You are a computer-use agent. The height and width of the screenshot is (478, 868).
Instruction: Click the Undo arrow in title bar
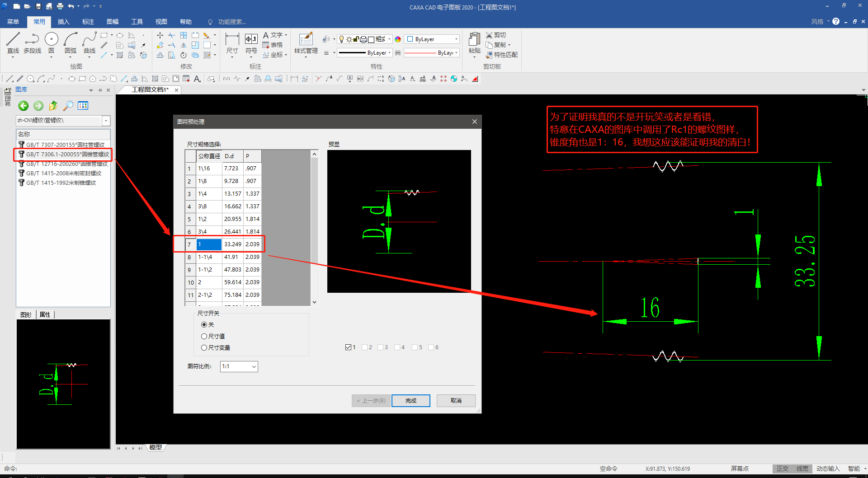pyautogui.click(x=71, y=6)
